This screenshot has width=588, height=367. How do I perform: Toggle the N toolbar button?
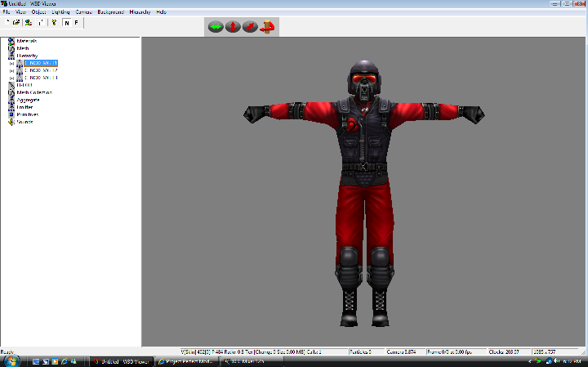coord(67,23)
